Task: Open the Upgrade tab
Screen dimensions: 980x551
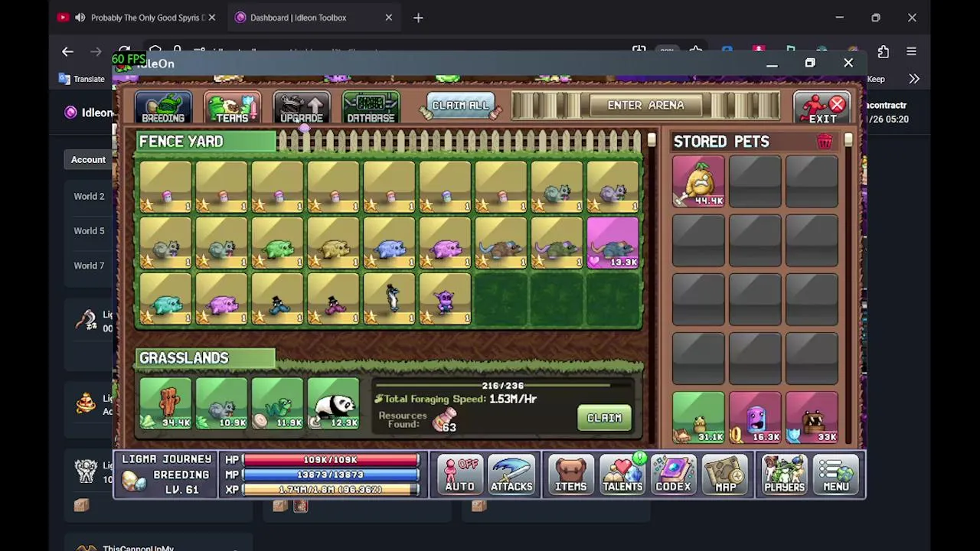Action: [x=302, y=108]
